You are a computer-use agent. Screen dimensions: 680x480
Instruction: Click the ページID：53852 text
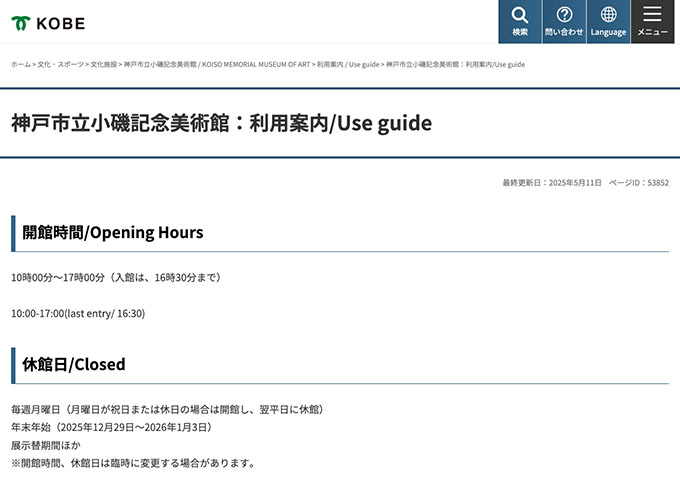(639, 183)
